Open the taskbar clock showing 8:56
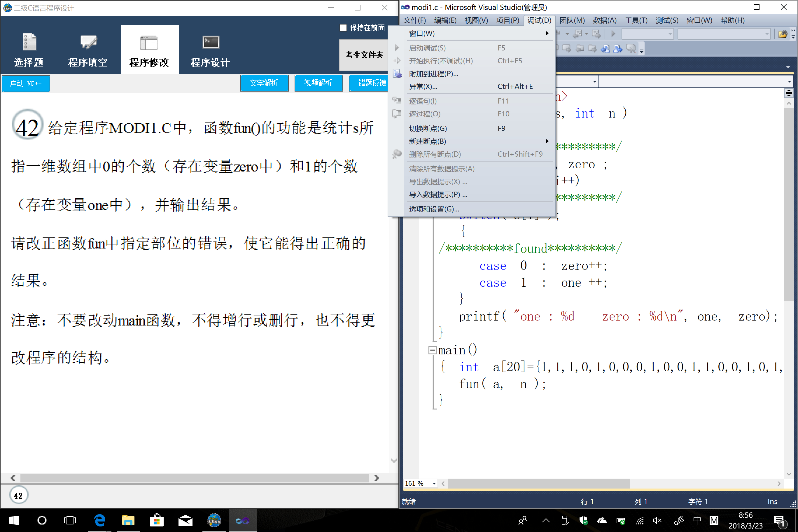 point(745,520)
